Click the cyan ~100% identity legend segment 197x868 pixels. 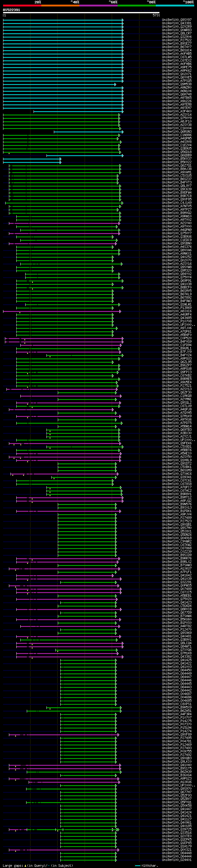click(x=175, y=6)
